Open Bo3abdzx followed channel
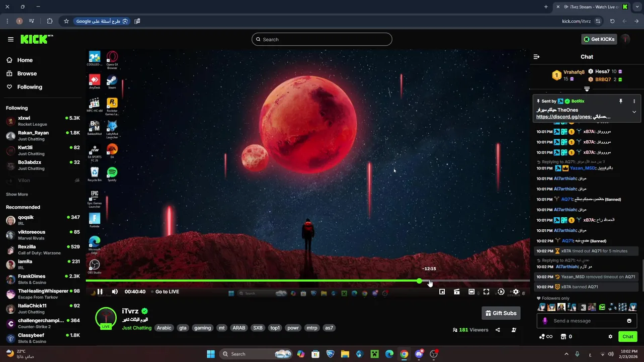The width and height of the screenshot is (644, 362). (43, 165)
